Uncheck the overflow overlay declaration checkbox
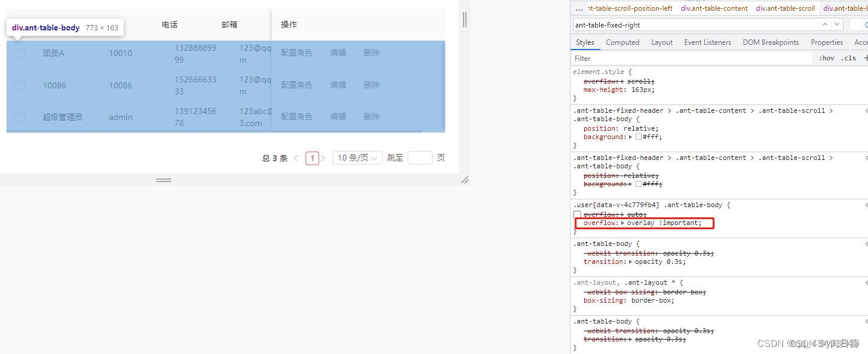 click(578, 223)
